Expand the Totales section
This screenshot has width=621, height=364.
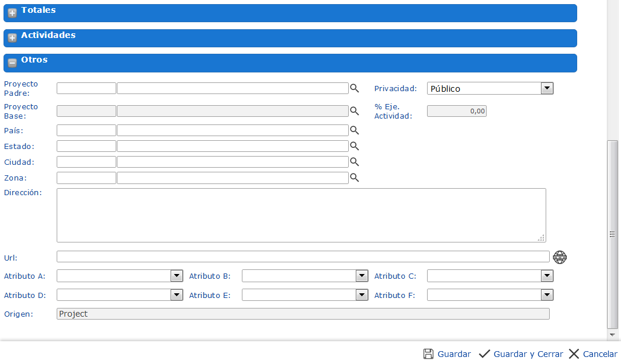(x=12, y=13)
